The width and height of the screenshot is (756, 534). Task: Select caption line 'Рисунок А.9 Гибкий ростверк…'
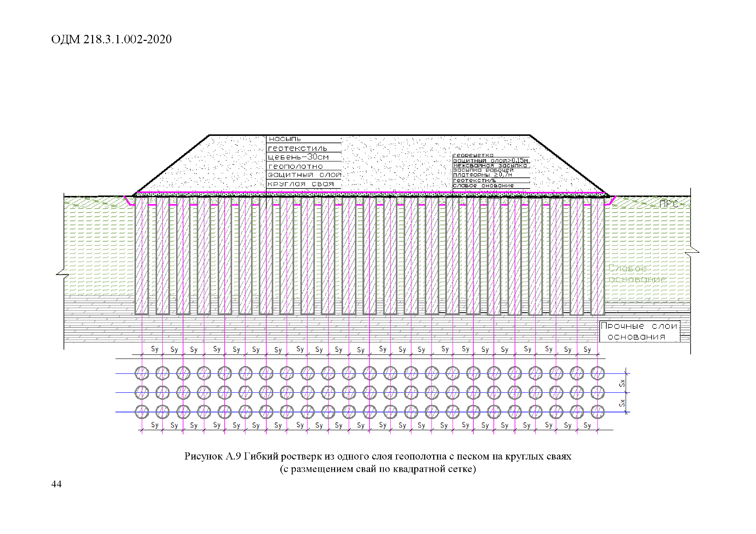(378, 456)
